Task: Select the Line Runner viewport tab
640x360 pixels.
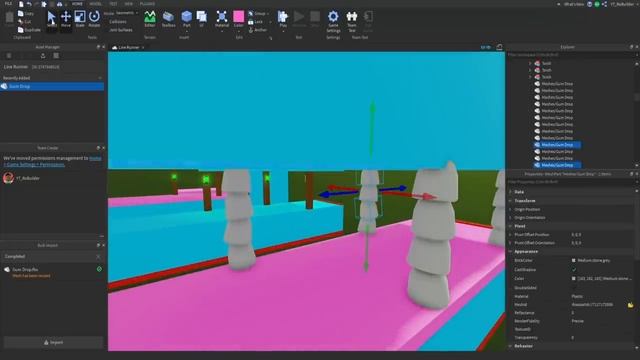Action: [128, 47]
